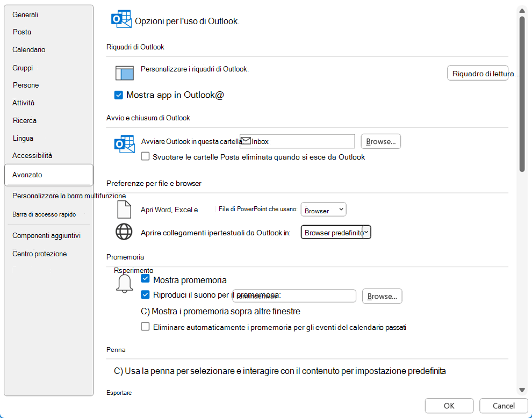The image size is (532, 418).
Task: Toggle Usa la penna per selezionare option
Action: (x=279, y=371)
